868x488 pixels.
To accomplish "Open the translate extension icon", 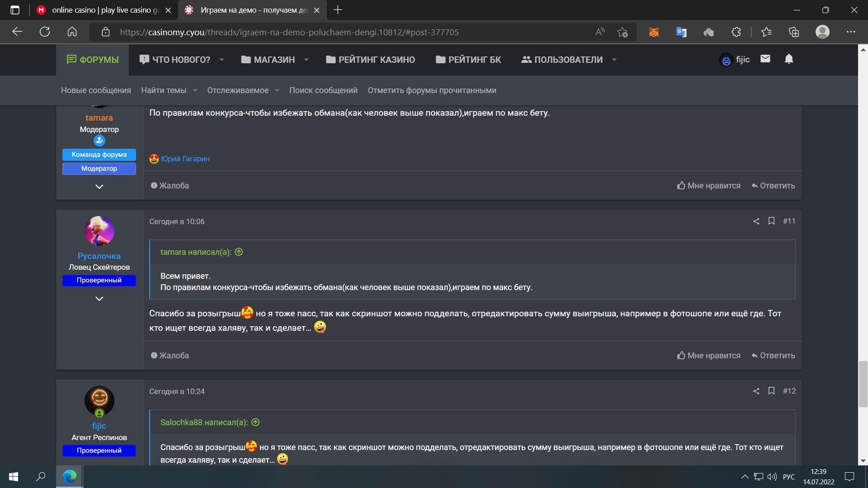I will pos(681,32).
